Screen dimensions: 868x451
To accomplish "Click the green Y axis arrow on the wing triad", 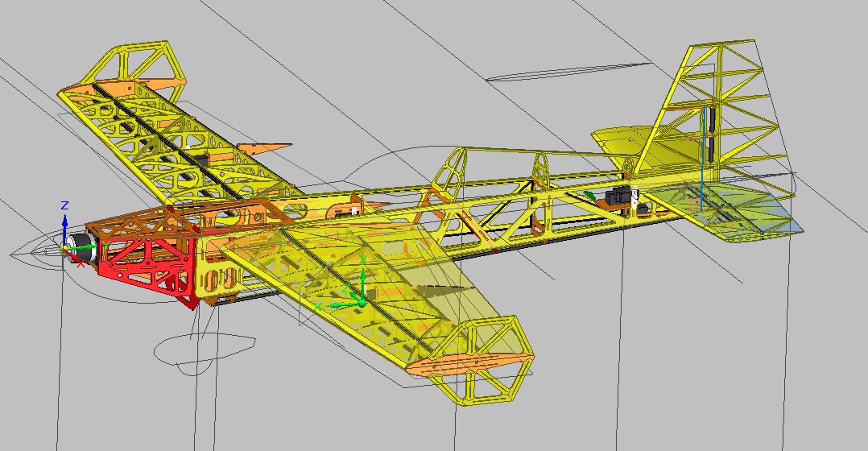I will click(x=363, y=268).
